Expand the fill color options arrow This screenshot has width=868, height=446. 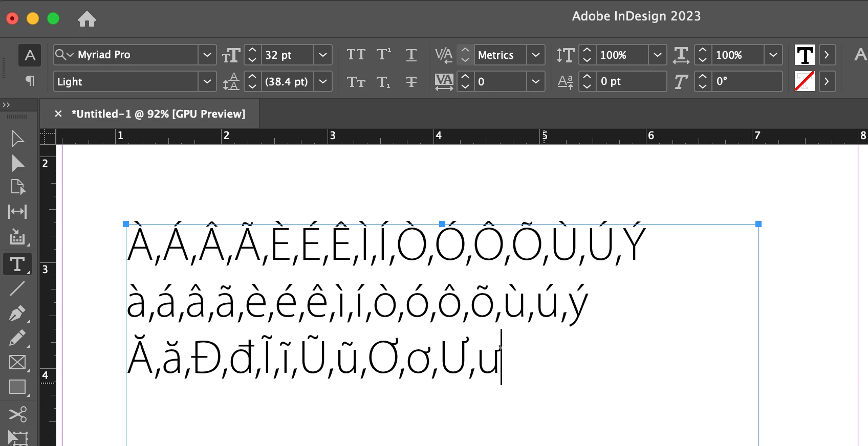827,55
